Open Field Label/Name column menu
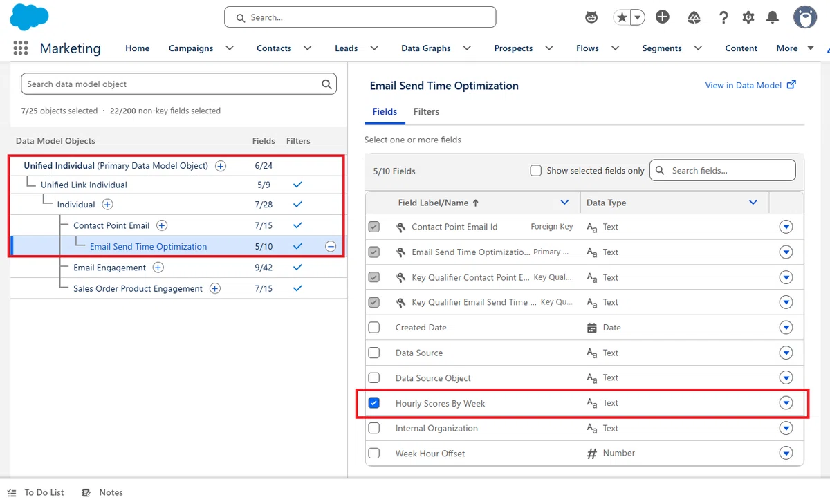Viewport: 830px width, 504px height. [x=565, y=203]
